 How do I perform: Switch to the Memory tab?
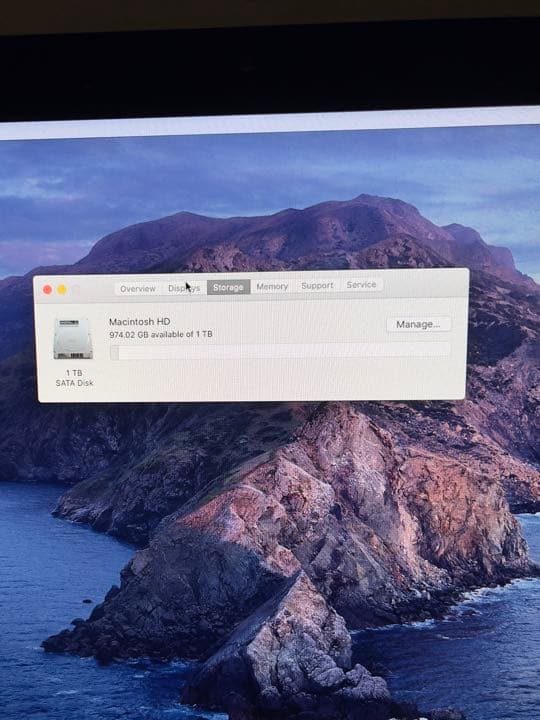pos(272,286)
